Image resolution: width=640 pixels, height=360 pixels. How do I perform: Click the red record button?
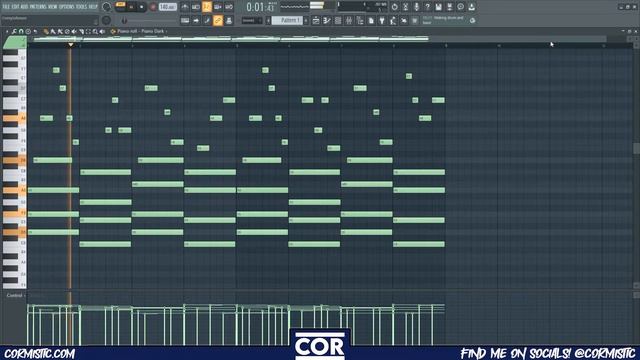tap(153, 7)
